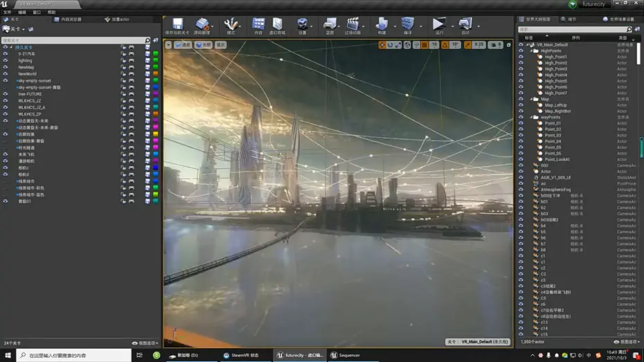Click the Perspective viewport button
Screen dimensions: 644x362
(x=183, y=45)
